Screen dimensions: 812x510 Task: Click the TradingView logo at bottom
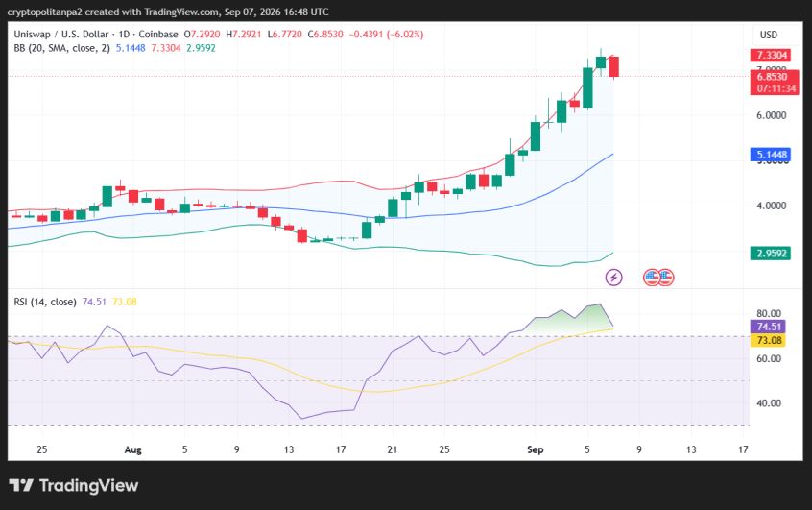point(74,486)
